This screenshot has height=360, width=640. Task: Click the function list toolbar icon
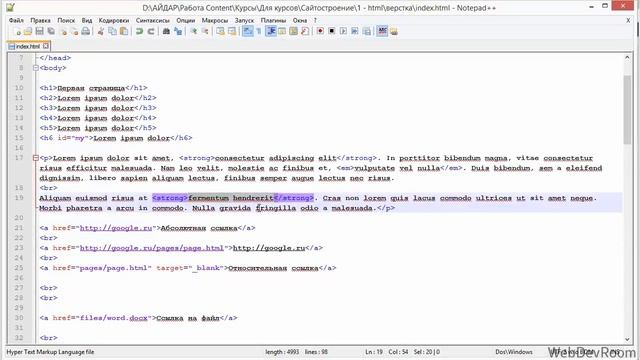(305, 31)
